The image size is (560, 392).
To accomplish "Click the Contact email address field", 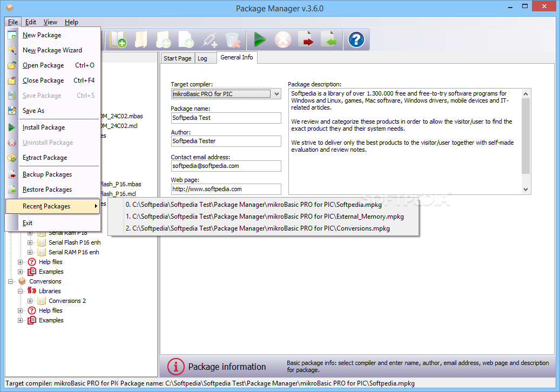I will (x=226, y=166).
